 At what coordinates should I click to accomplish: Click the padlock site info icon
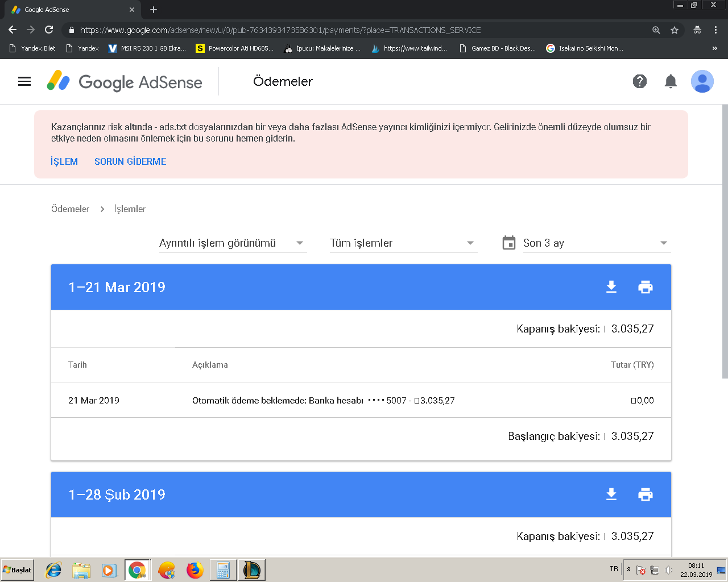point(71,30)
